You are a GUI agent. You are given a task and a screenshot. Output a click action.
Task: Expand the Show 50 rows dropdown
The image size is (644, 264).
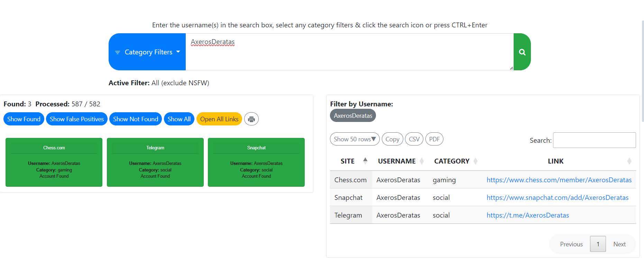point(355,139)
